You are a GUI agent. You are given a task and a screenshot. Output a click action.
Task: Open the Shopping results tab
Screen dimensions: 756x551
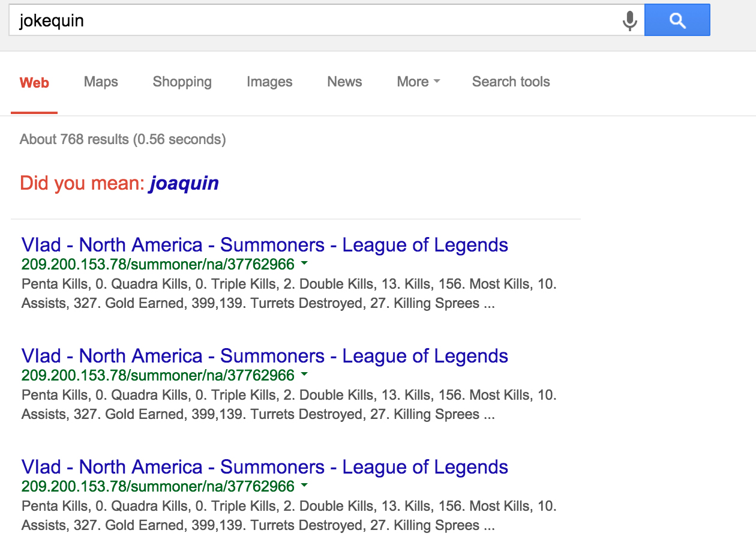[182, 82]
